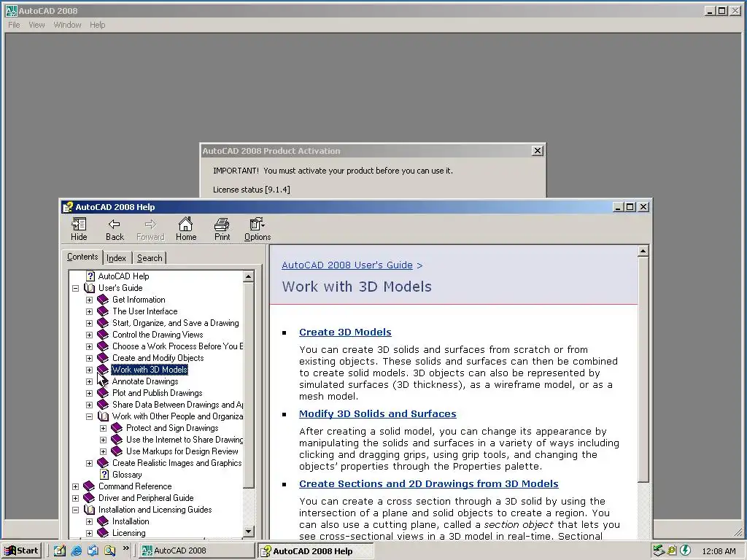This screenshot has width=747, height=560.
Task: Open the File menu in AutoCAD 2008
Action: pos(14,25)
